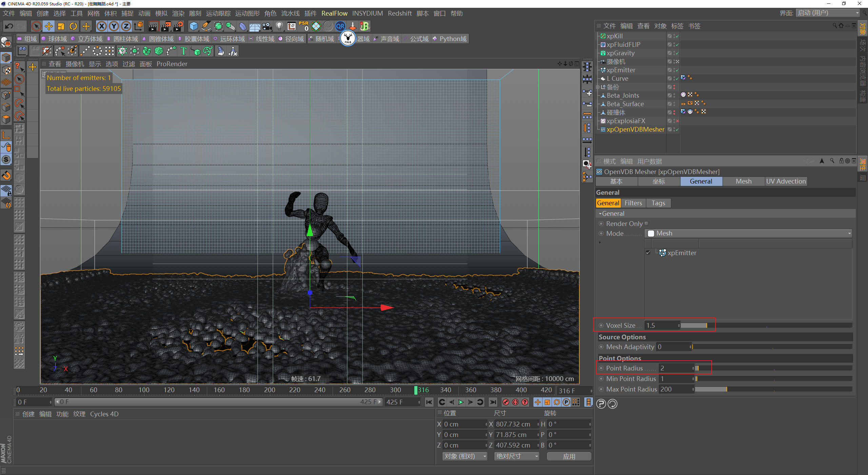Collapse the General section triangle

600,214
